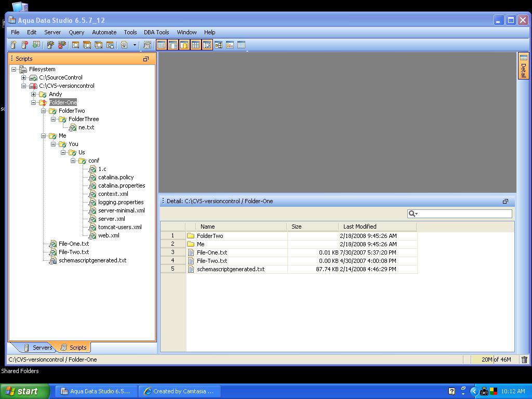Screen dimensions: 532x399
Task: Collapse the C:\CVS-versioncontrol node
Action: pos(24,86)
